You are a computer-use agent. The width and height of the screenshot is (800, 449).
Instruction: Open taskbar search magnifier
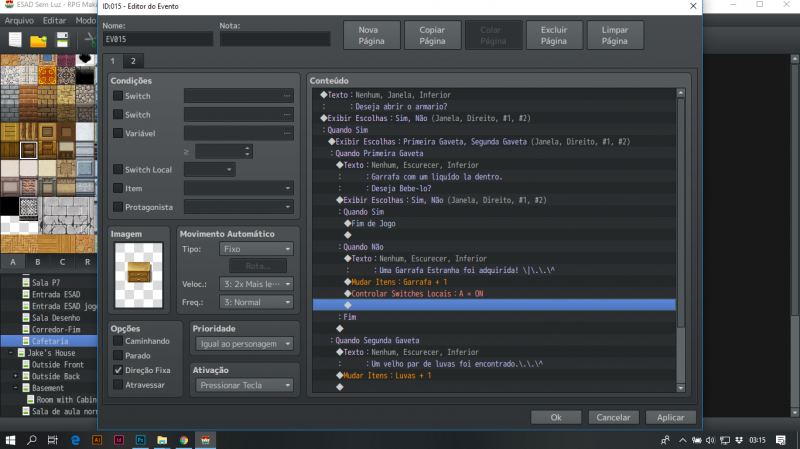32,440
